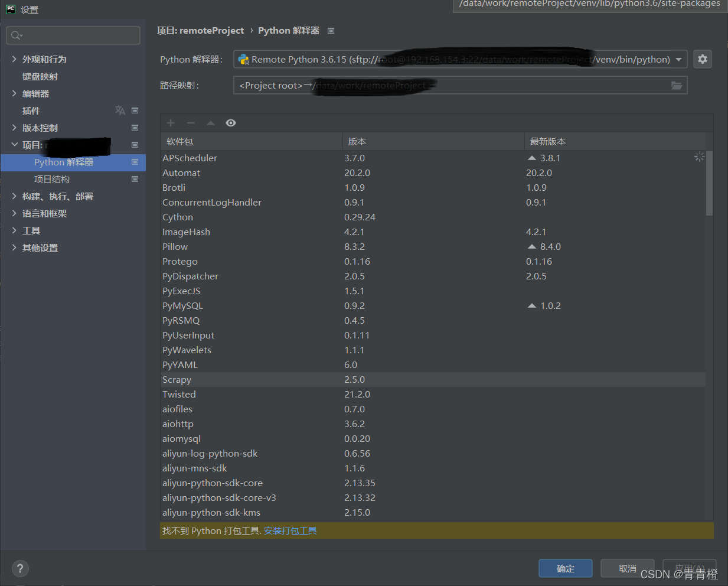Select the aiohttp package row
This screenshot has width=728, height=586.
(x=433, y=424)
